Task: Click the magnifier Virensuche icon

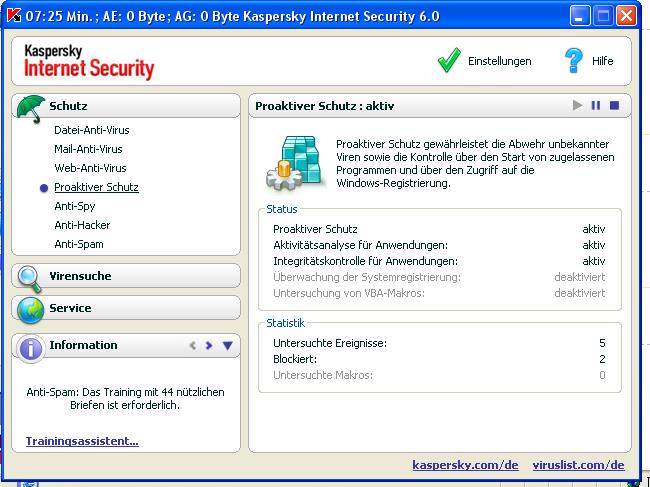Action: click(x=31, y=277)
